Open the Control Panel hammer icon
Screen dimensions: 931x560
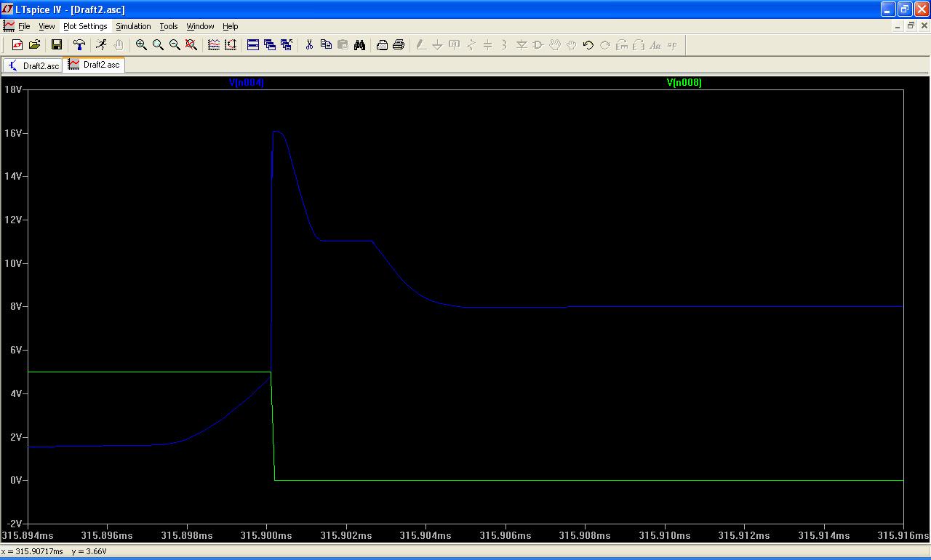(79, 45)
